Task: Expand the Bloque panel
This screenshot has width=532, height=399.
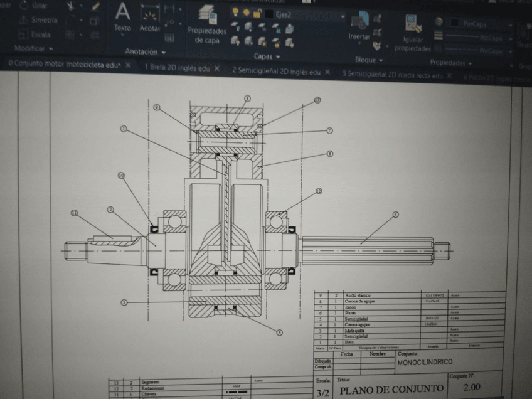Action: tap(369, 60)
